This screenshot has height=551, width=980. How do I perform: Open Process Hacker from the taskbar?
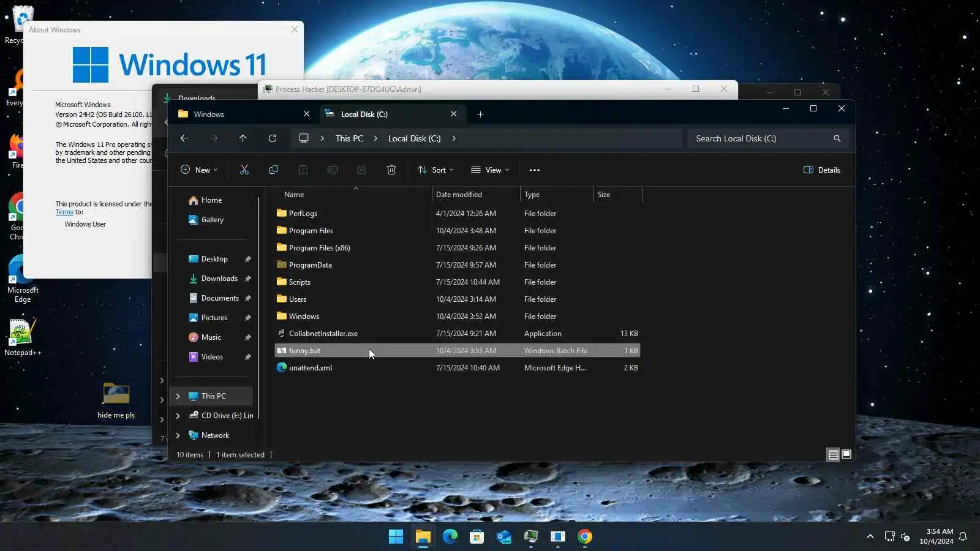coord(531,537)
